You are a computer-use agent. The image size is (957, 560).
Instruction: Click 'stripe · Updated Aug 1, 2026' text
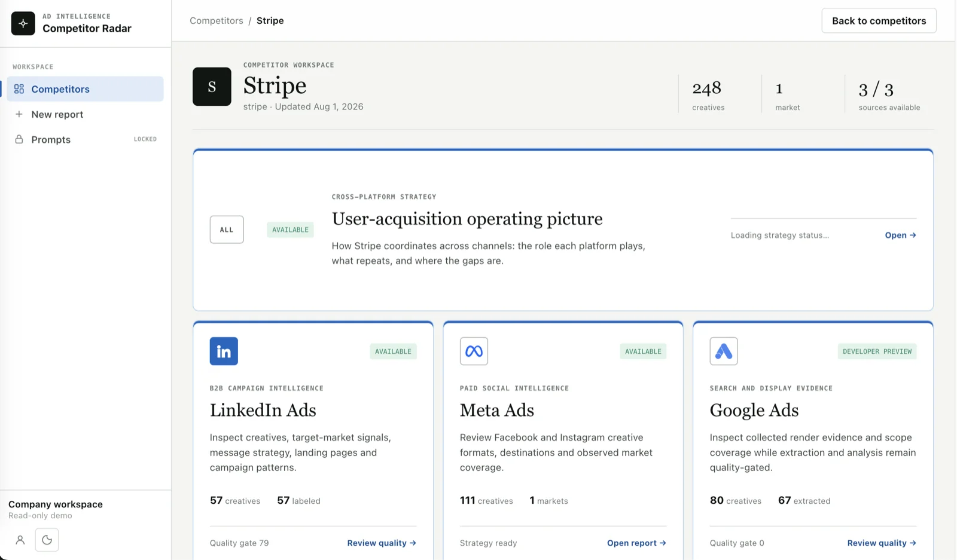[x=303, y=107]
